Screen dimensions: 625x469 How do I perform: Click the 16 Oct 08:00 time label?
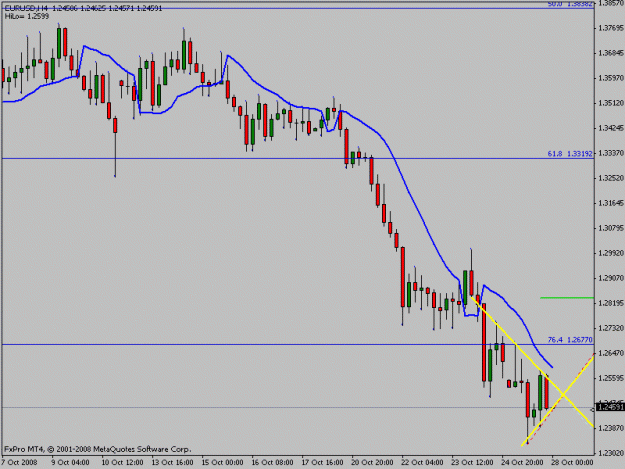point(273,463)
